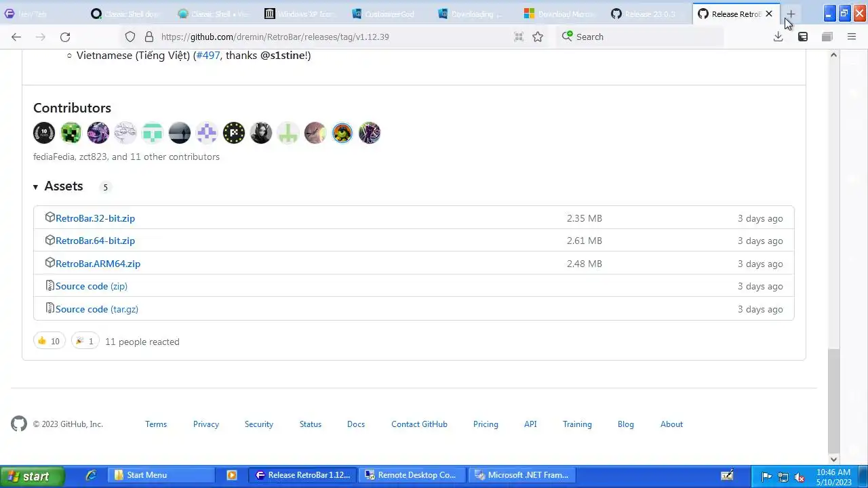The height and width of the screenshot is (488, 868).
Task: Open the Privacy footer link
Action: pyautogui.click(x=206, y=424)
